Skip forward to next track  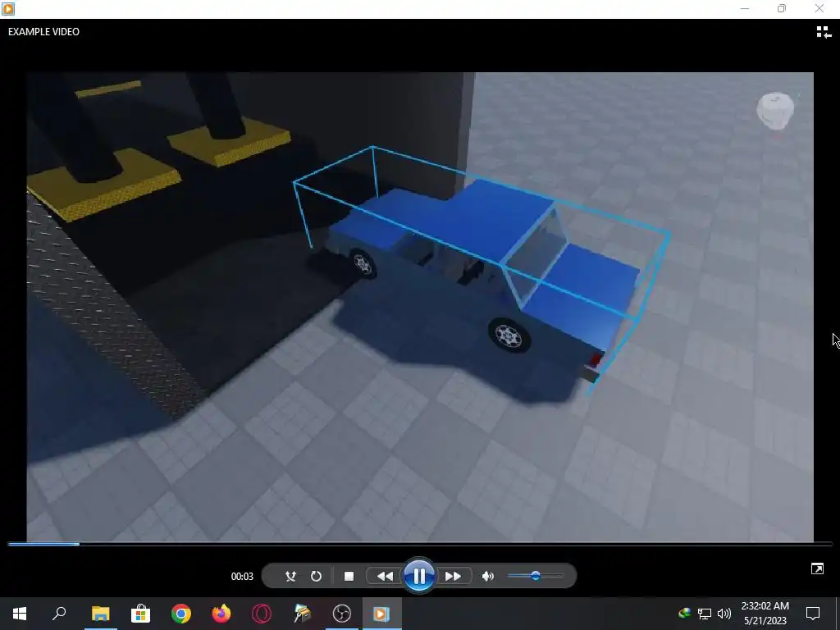453,577
